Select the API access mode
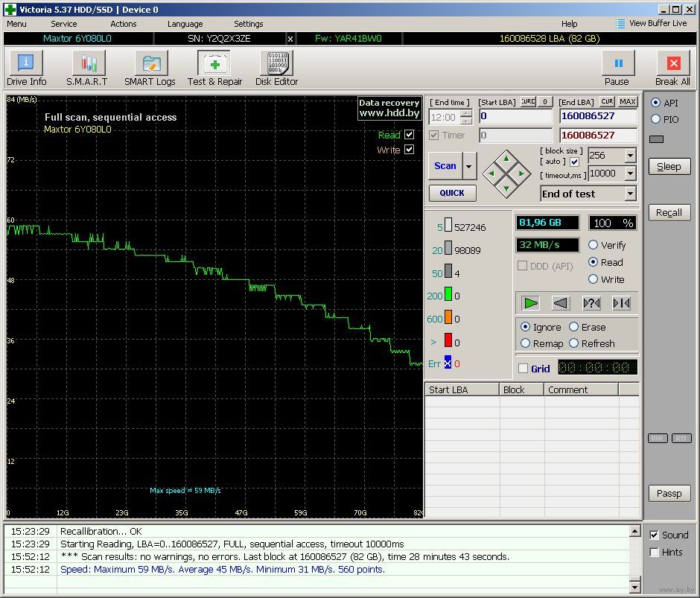This screenshot has height=598, width=700. [655, 103]
